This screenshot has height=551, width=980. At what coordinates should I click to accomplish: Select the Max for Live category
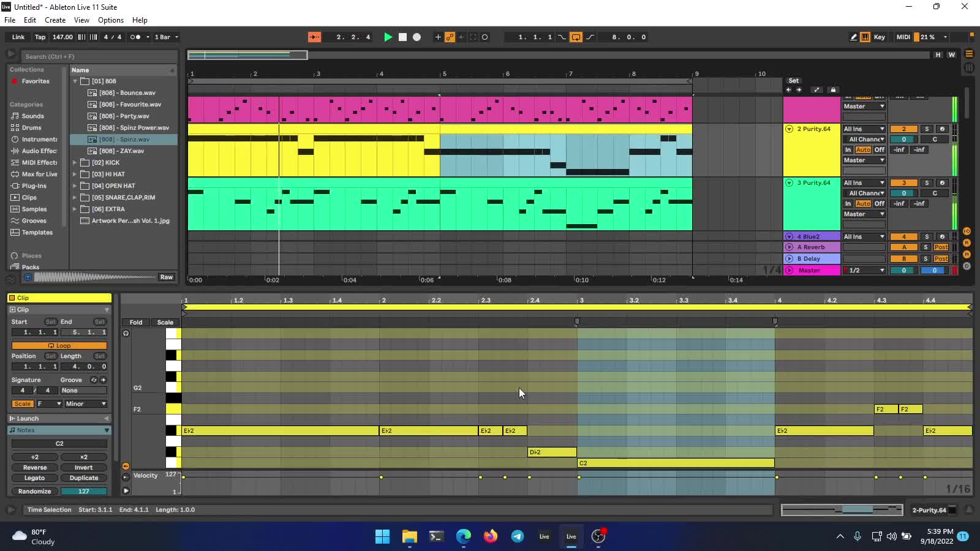point(34,174)
